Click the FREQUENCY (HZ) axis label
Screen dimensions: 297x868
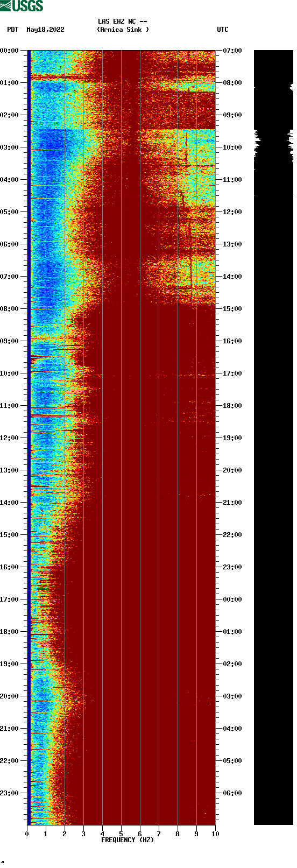click(x=128, y=840)
